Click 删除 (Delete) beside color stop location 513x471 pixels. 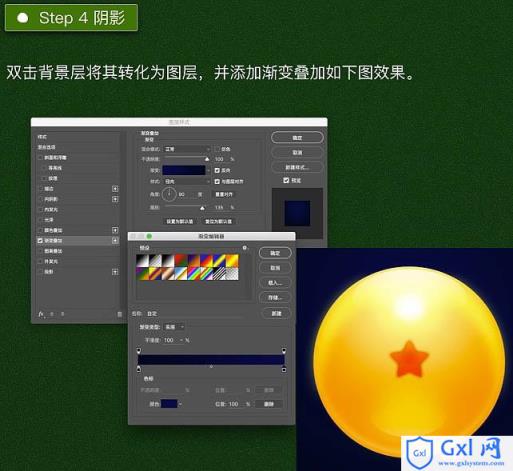tap(269, 404)
